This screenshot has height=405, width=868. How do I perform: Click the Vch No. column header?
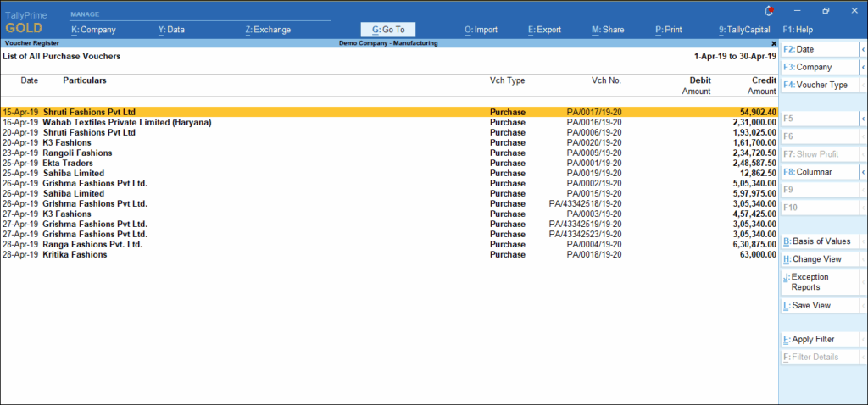click(606, 80)
